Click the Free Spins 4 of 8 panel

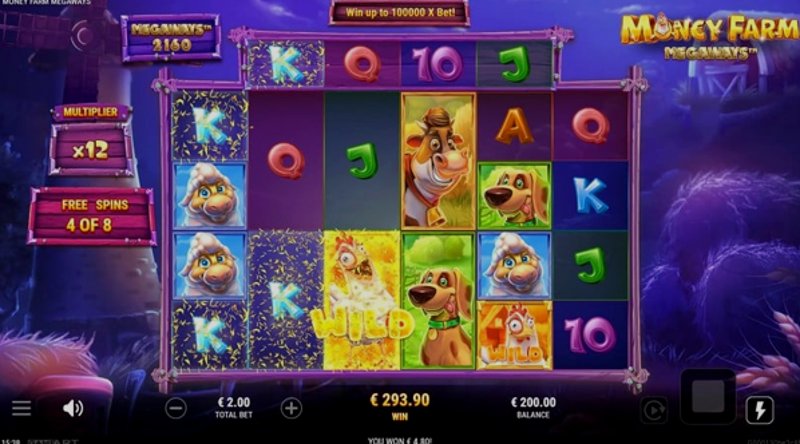coord(92,216)
